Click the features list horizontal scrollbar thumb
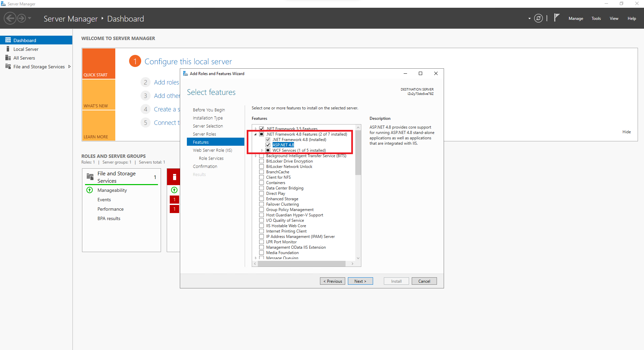The width and height of the screenshot is (644, 350). [x=301, y=264]
